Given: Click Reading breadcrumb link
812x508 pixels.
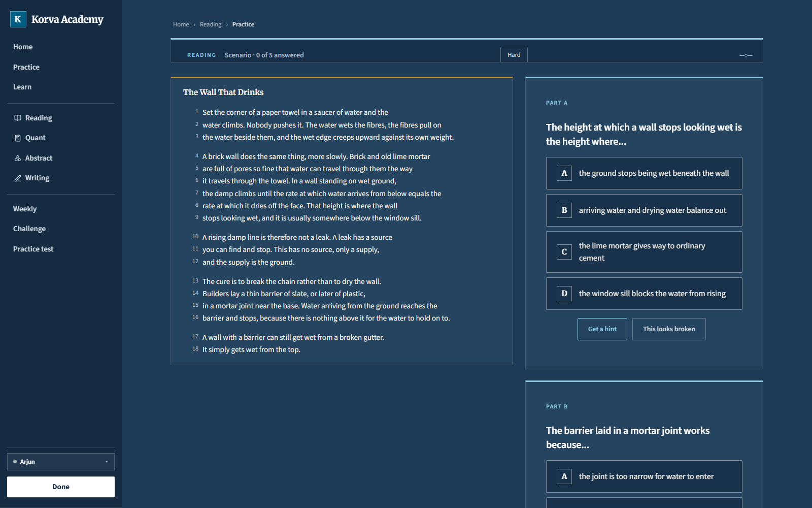Looking at the screenshot, I should pos(211,24).
